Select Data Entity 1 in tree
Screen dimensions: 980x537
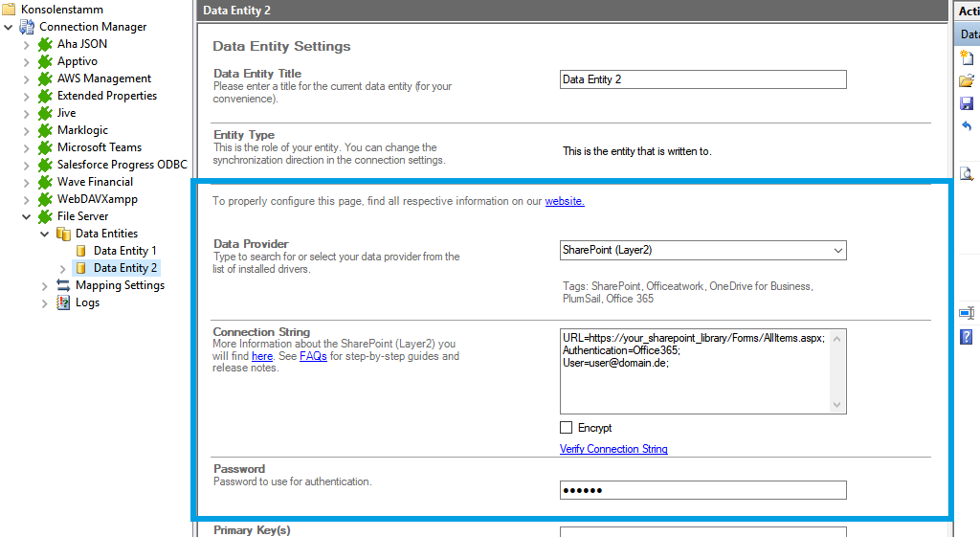point(124,251)
